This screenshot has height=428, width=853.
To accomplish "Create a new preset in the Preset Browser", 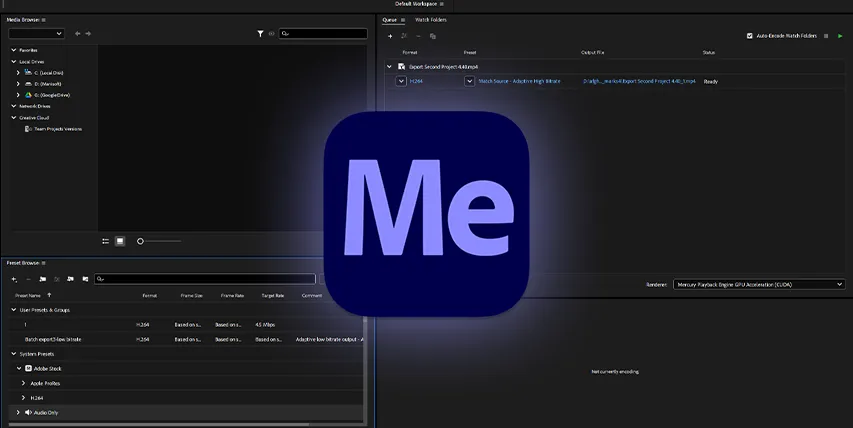I will tap(14, 279).
